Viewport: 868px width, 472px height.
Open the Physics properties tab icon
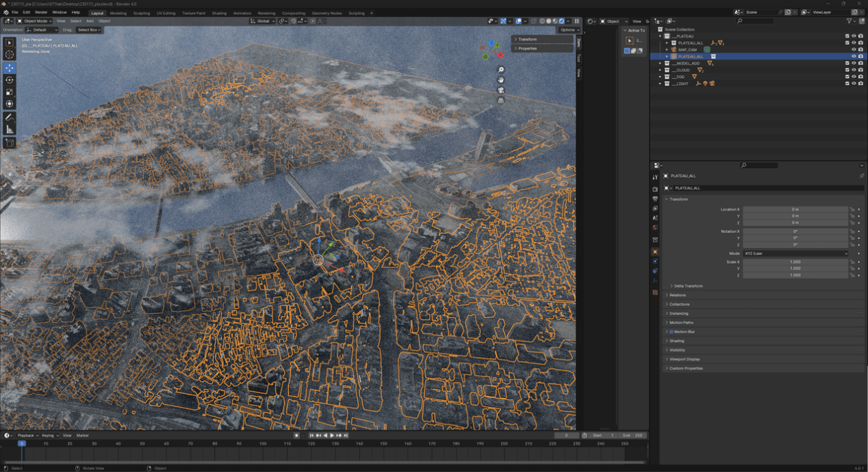tap(655, 261)
